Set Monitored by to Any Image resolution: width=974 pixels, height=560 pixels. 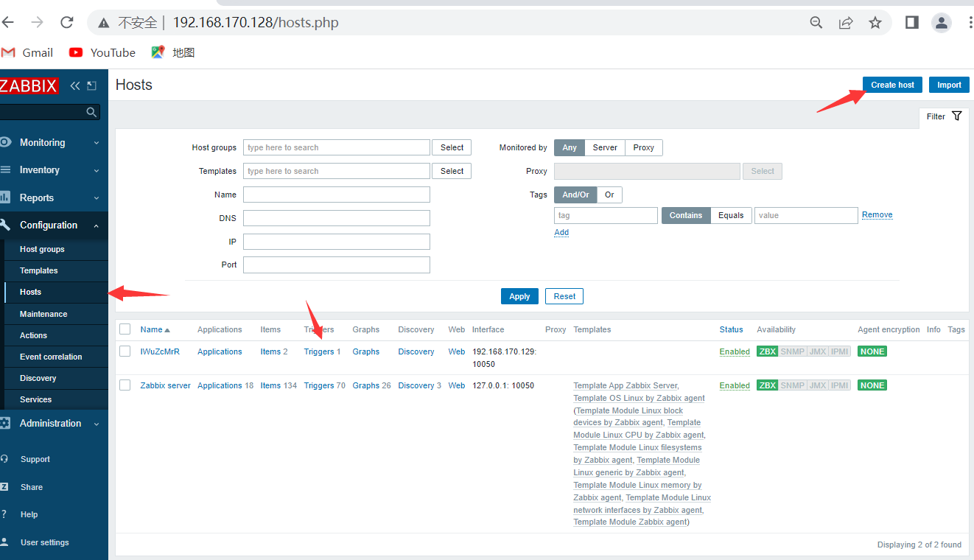click(x=570, y=147)
